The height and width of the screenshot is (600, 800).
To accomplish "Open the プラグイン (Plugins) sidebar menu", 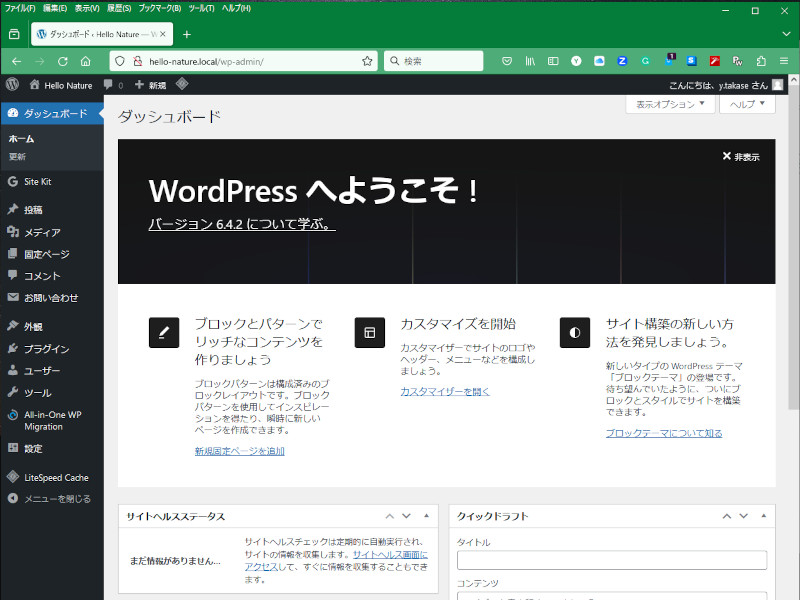I will pos(46,349).
